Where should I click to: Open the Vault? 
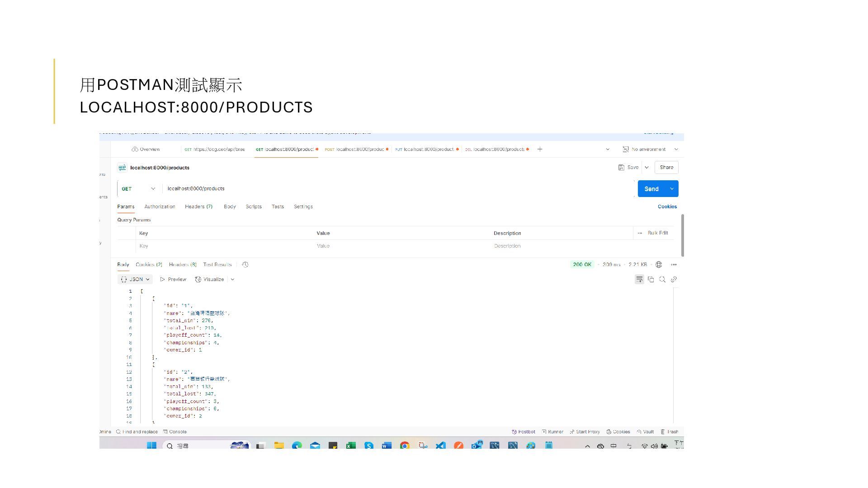pos(645,432)
